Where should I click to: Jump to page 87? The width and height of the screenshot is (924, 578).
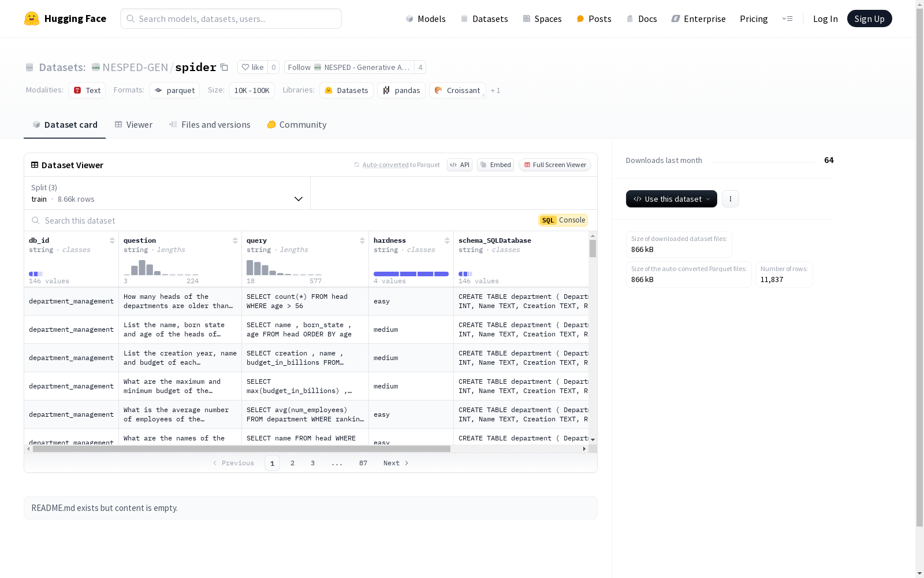[363, 463]
